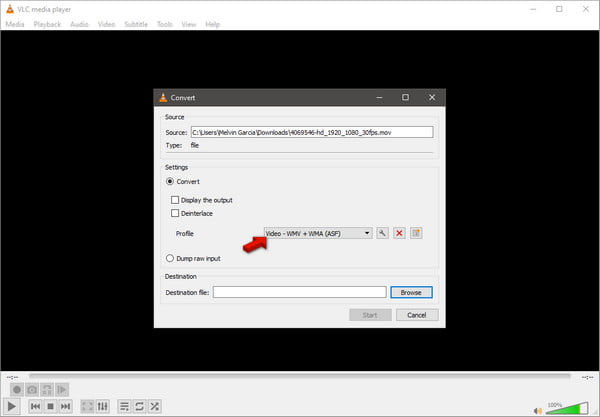This screenshot has width=600, height=417.
Task: Adjust the volume slider
Action: point(567,408)
